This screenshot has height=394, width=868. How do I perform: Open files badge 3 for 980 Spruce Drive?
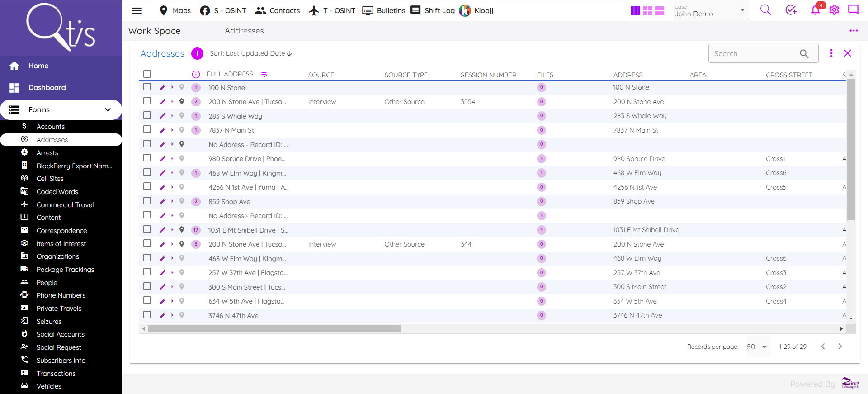click(x=542, y=158)
